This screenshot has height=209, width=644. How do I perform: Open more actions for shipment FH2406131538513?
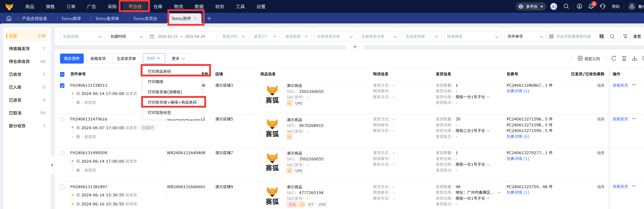click(x=634, y=85)
